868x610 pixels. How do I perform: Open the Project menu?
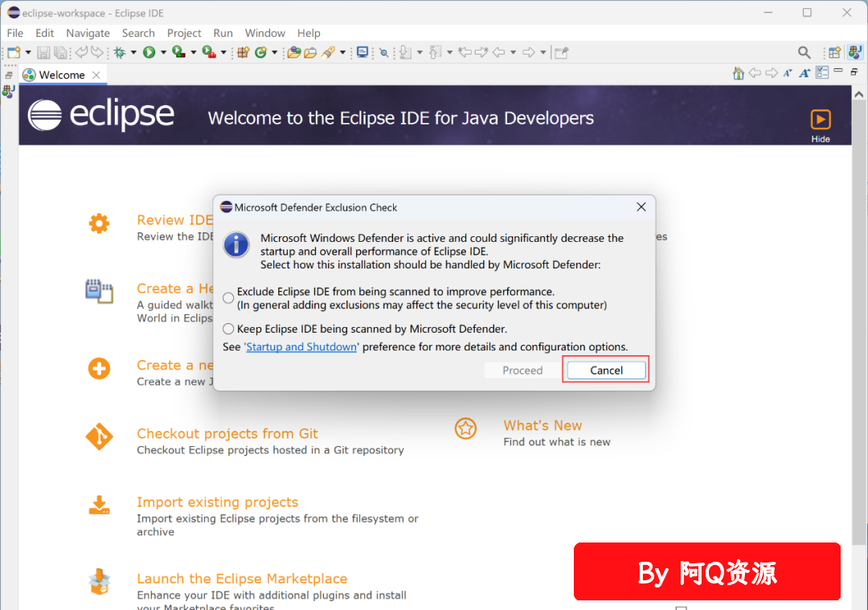(x=184, y=33)
